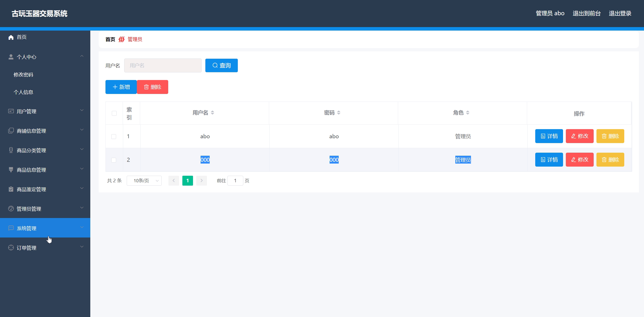
Task: Click the 共 2 条 total text
Action: click(x=114, y=181)
